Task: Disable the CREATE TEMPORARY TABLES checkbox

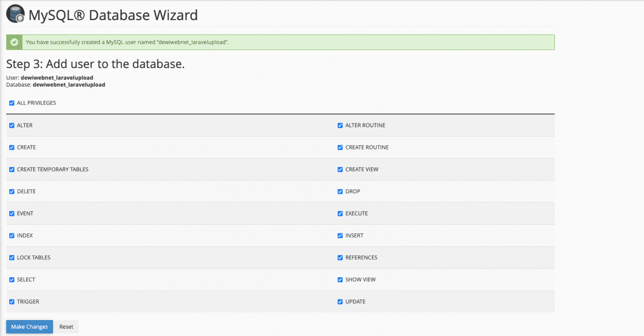Action: (12, 170)
